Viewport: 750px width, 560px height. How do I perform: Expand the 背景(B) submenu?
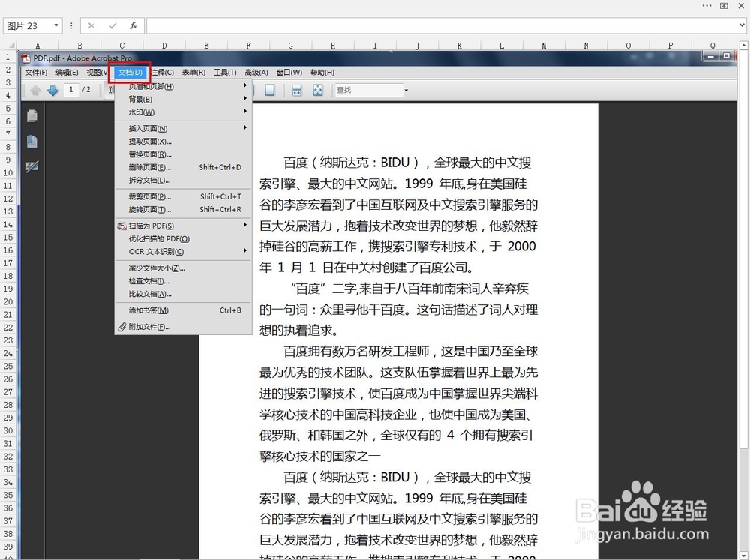click(x=245, y=98)
